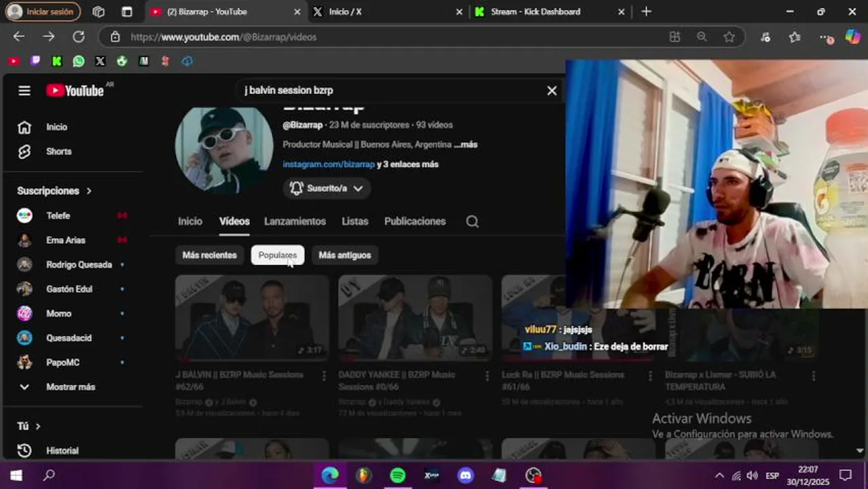
Task: Open the volume control in tray
Action: 752,475
